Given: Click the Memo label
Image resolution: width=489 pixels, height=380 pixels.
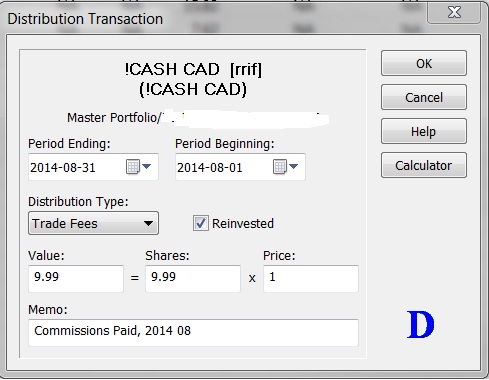Looking at the screenshot, I should (48, 309).
